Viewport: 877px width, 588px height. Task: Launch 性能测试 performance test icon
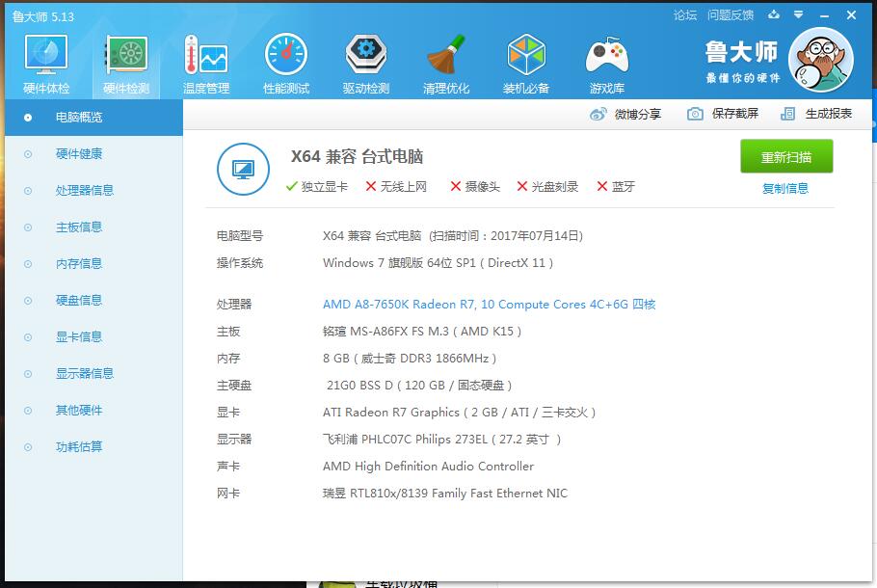click(x=286, y=55)
